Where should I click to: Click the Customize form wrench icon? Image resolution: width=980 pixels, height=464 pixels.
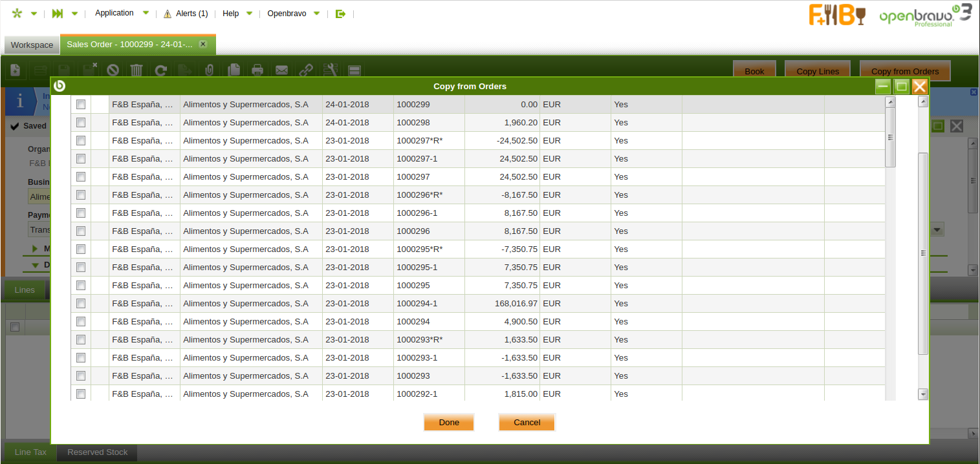tap(330, 70)
